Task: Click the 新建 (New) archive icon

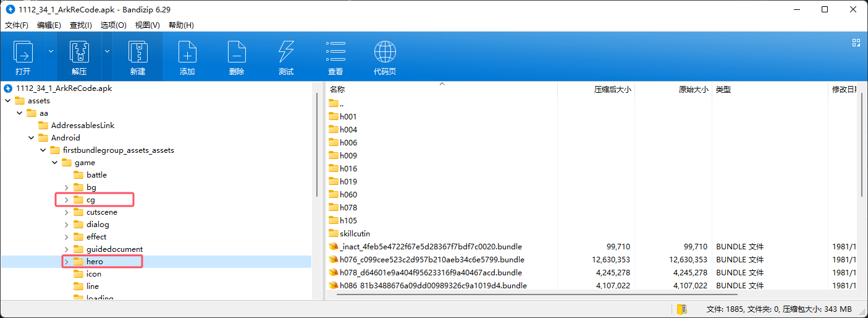Action: (x=138, y=52)
